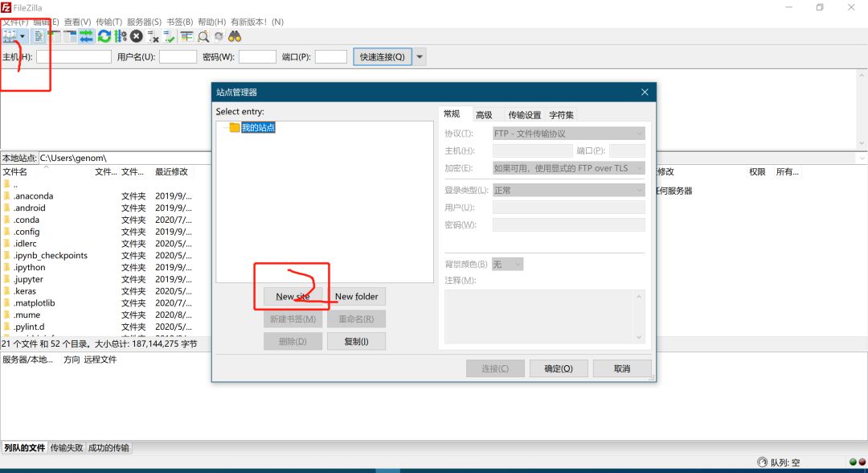
Task: Select the .ipynb_checkpoints folder row
Action: point(98,255)
